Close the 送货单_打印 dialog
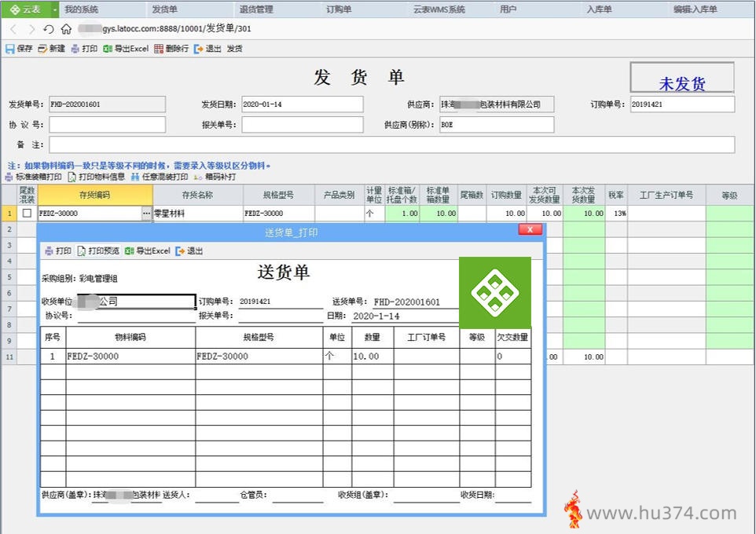756x534 pixels. point(530,229)
